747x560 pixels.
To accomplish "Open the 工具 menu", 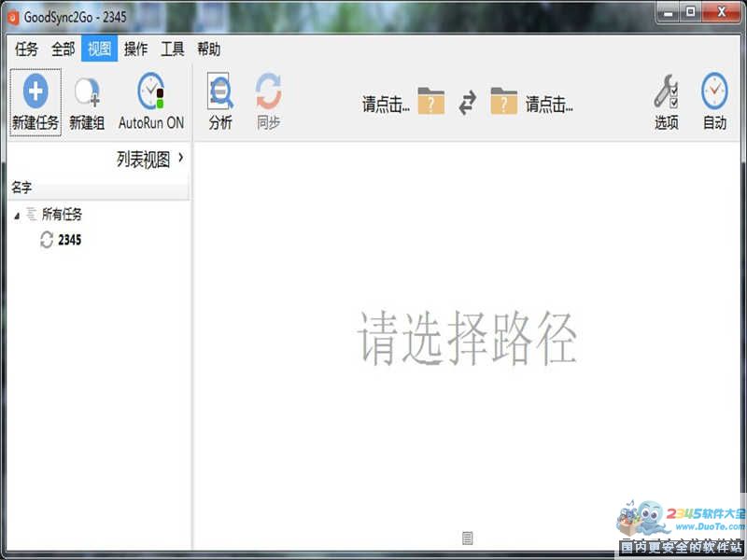I will pyautogui.click(x=173, y=49).
